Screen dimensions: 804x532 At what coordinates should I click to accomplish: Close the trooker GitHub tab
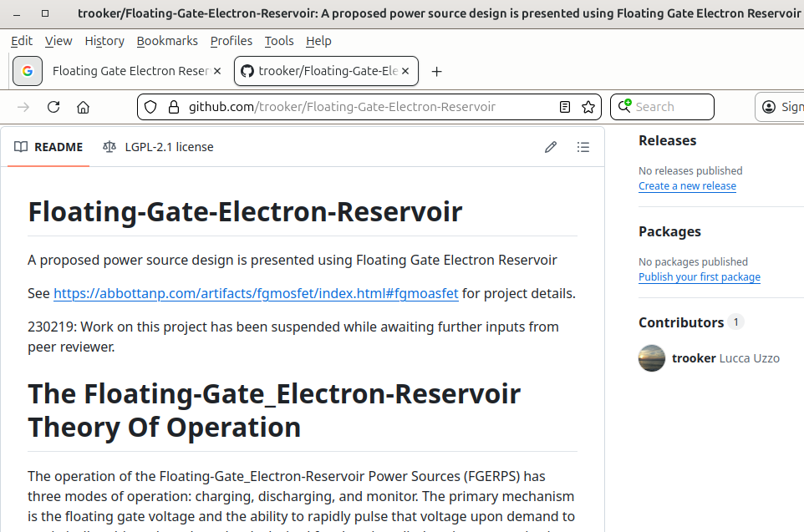[407, 72]
